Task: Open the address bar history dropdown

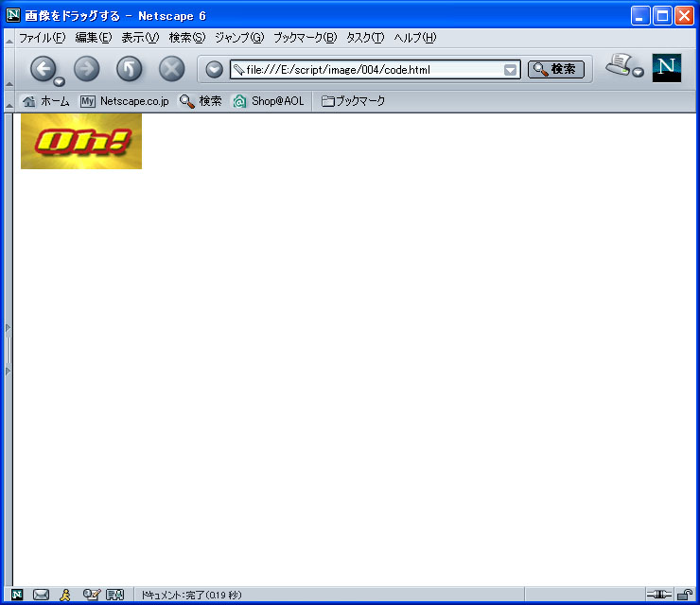Action: (510, 70)
